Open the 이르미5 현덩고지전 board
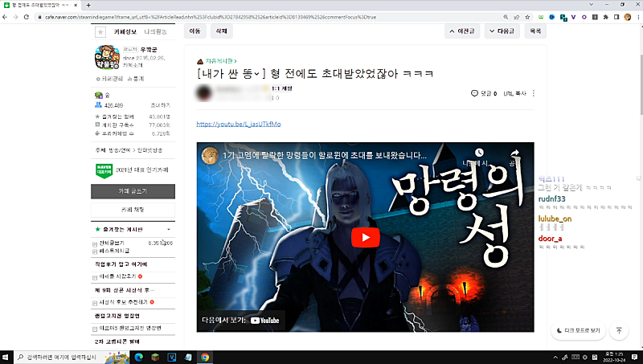 tap(130, 329)
